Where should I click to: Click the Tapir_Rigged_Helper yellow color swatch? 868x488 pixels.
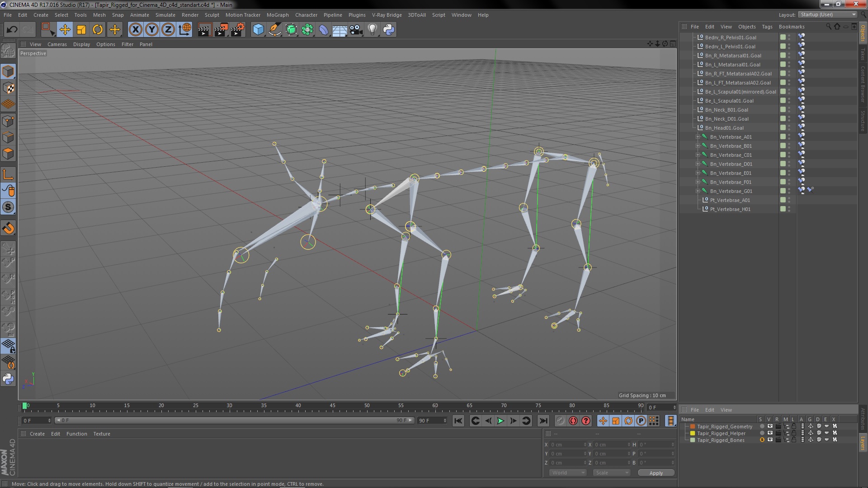[692, 433]
